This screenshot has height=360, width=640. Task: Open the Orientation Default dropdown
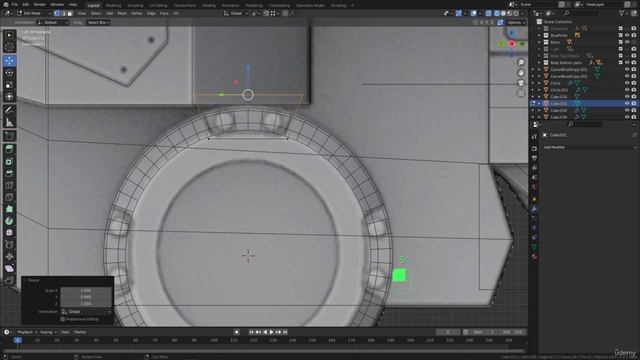(53, 22)
